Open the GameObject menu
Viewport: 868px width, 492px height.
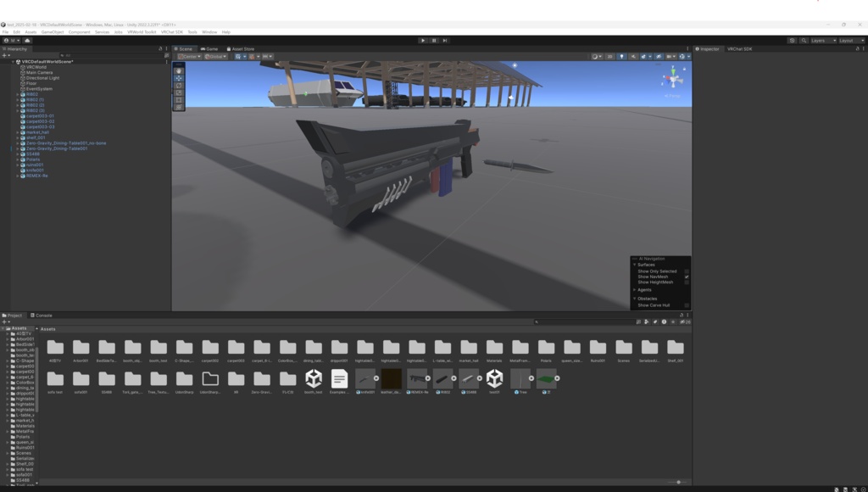tap(53, 32)
